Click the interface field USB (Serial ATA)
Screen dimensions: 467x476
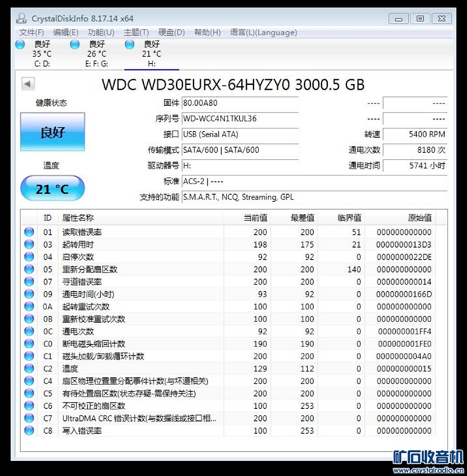(240, 134)
